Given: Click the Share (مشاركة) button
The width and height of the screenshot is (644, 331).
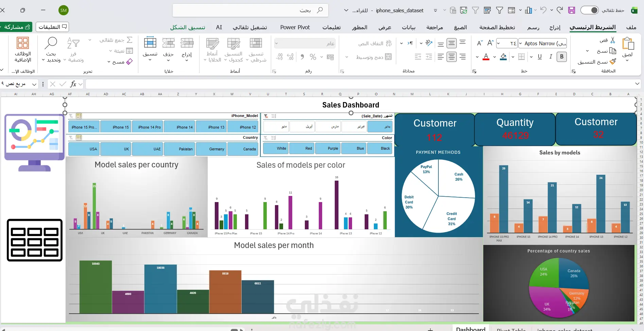Looking at the screenshot, I should (16, 27).
